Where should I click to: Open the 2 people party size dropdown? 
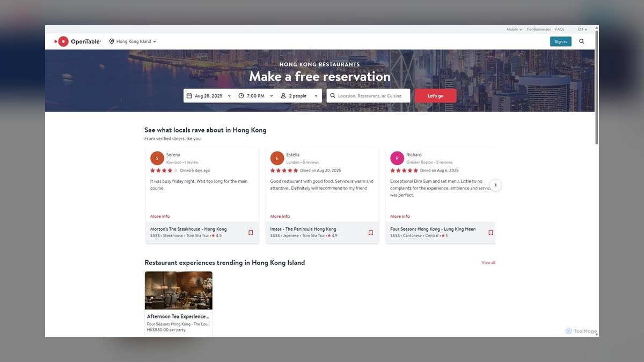click(299, 96)
